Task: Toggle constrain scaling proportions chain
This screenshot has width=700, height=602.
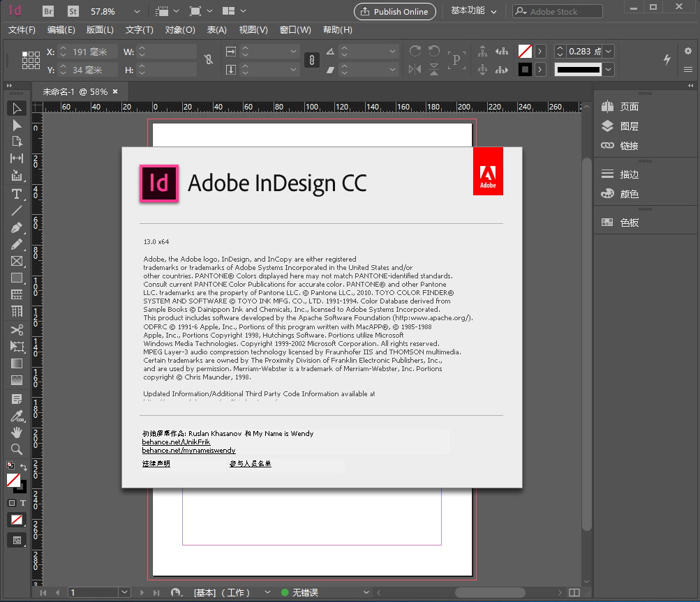Action: (311, 60)
